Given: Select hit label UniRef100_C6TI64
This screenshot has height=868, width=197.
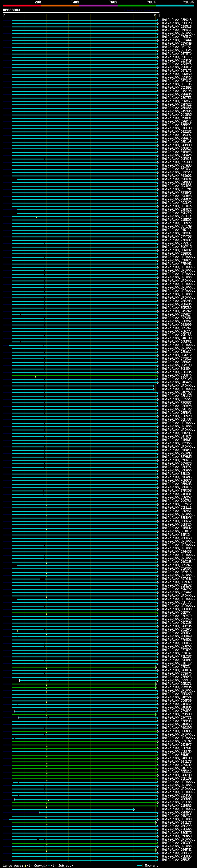Looking at the screenshot, I should [177, 47].
